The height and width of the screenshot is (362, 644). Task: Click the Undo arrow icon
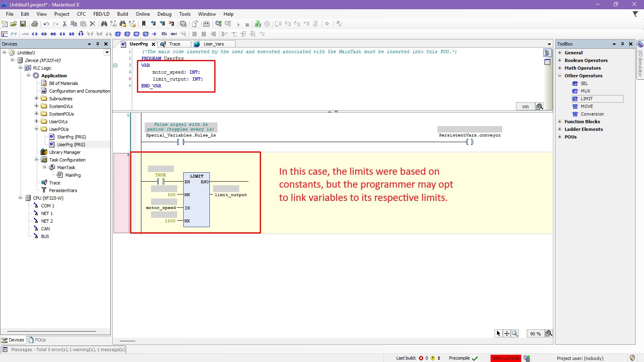46,24
